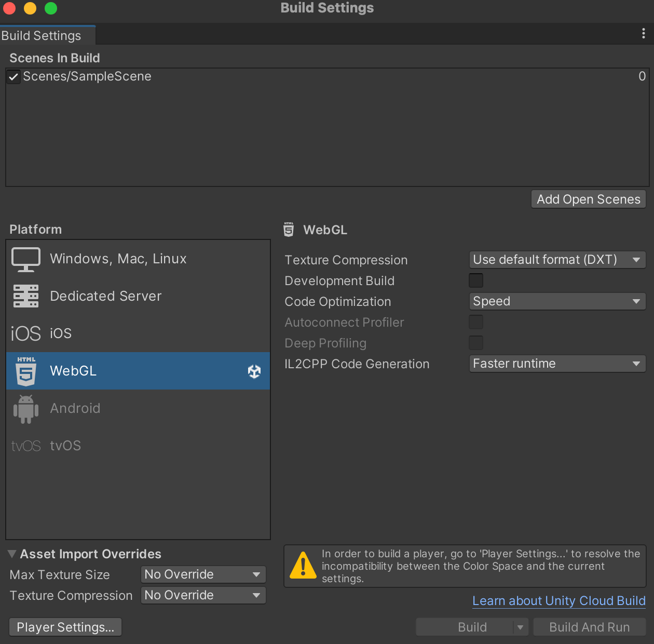Click the WebGL label in platform list
Viewport: 654px width, 644px height.
tap(73, 371)
